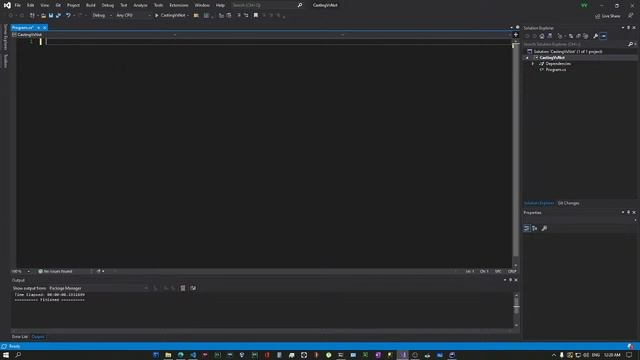640x360 pixels.
Task: Click the bookmark toolbar icon
Action: click(256, 16)
